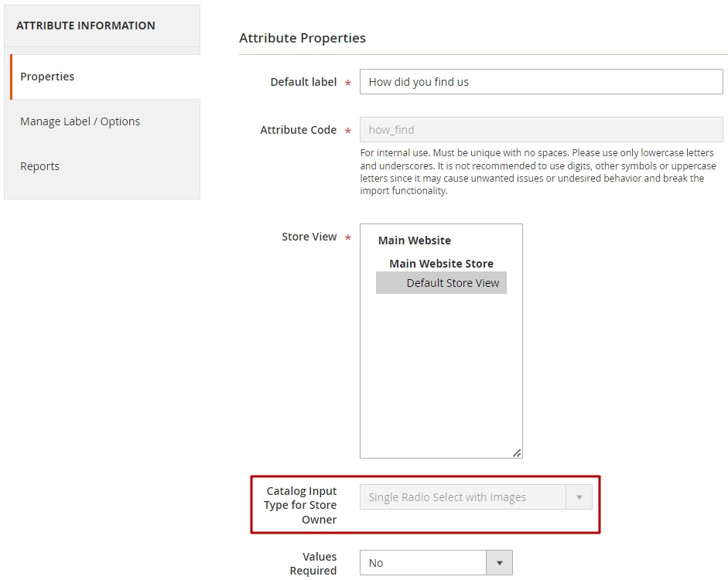Click the Default label field label
Screen dimensions: 728x580
tap(303, 82)
